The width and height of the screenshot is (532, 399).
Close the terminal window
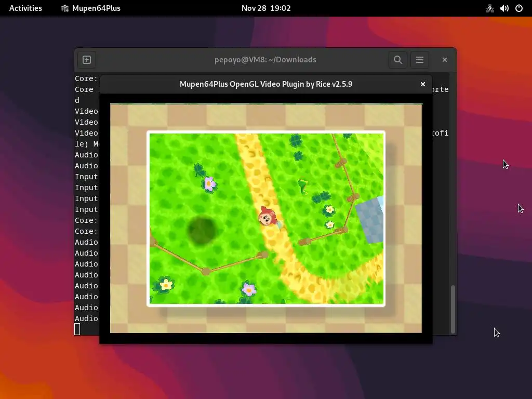tap(445, 60)
